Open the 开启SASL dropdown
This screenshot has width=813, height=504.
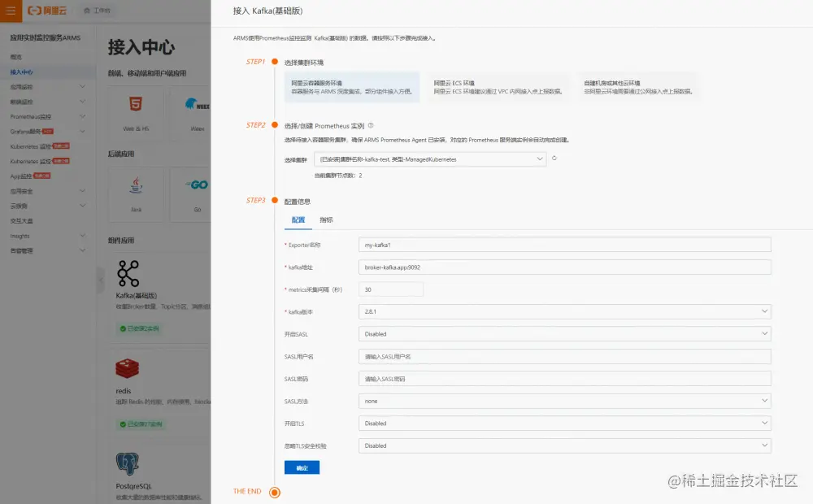coord(565,334)
